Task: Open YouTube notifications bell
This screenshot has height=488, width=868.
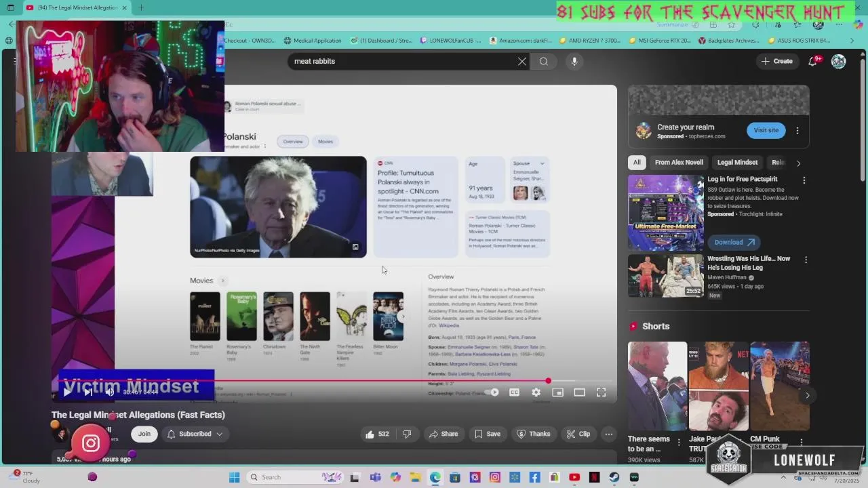Action: coord(812,61)
